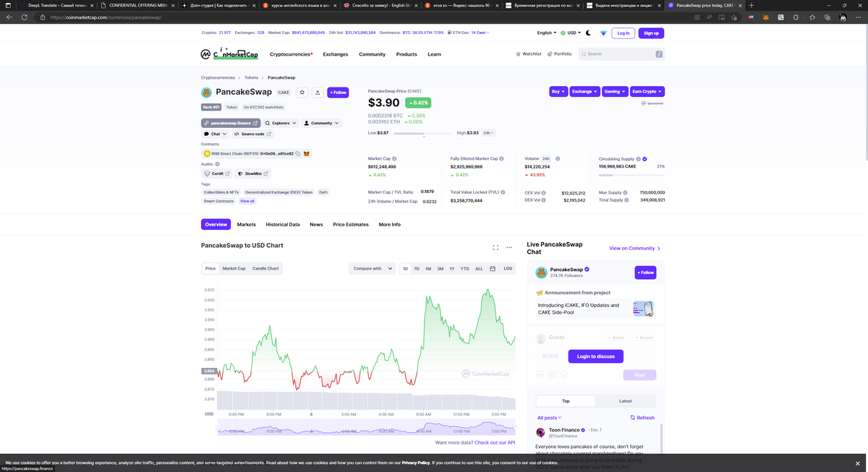This screenshot has height=472, width=868.
Task: Click the Market Cap info icon
Action: [394, 158]
